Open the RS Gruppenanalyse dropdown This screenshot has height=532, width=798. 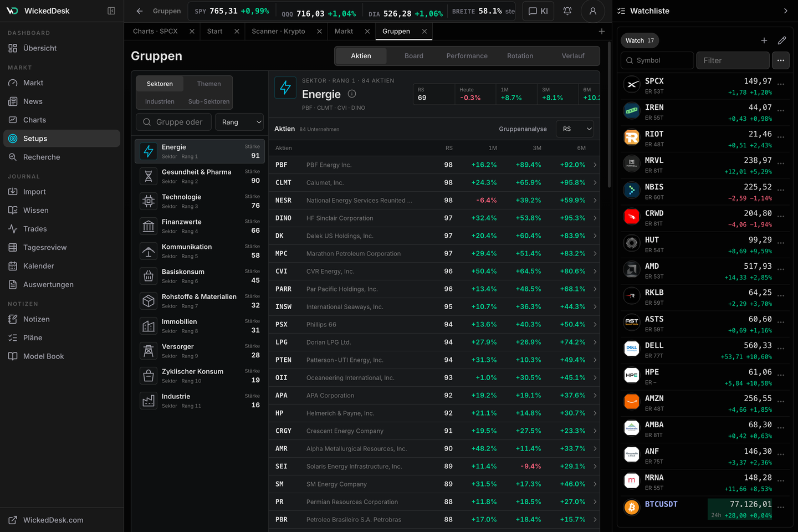pyautogui.click(x=574, y=129)
